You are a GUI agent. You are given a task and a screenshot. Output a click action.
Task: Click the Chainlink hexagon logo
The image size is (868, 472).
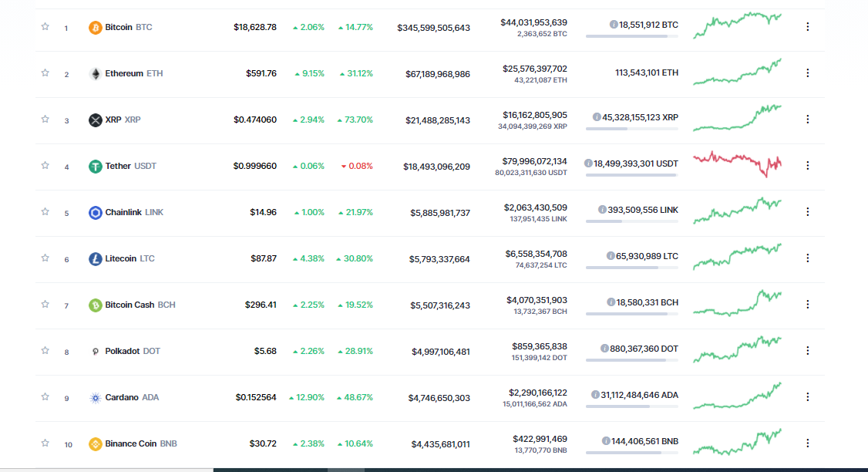tap(95, 212)
